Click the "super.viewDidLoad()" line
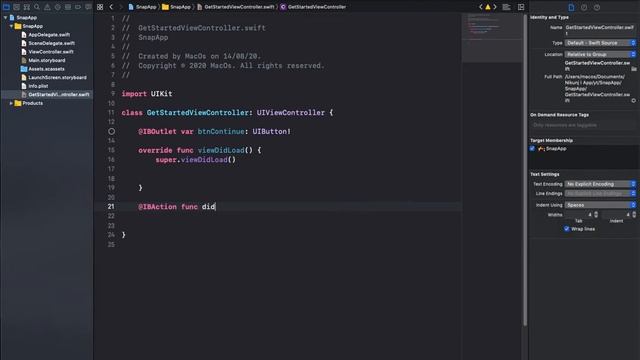Image resolution: width=640 pixels, height=360 pixels. 196,160
